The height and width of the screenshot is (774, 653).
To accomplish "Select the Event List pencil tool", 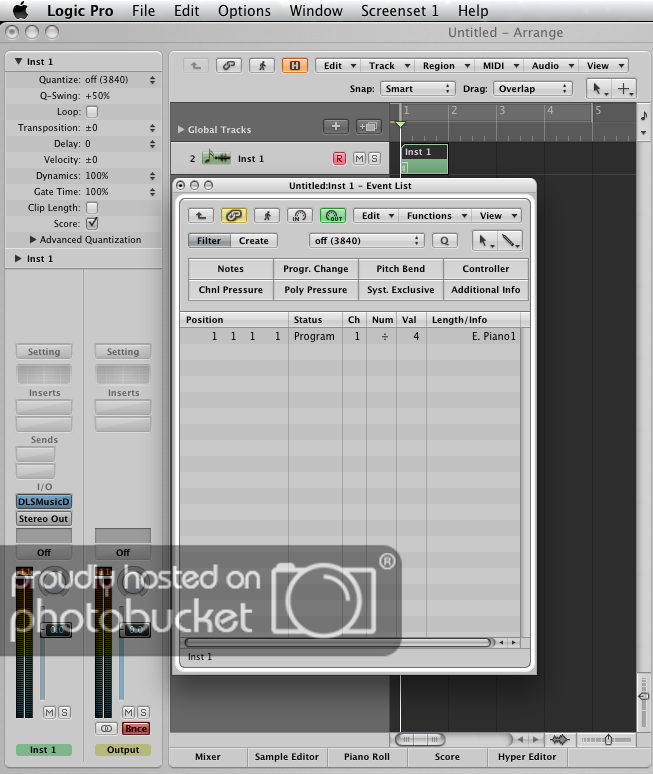I will 510,241.
